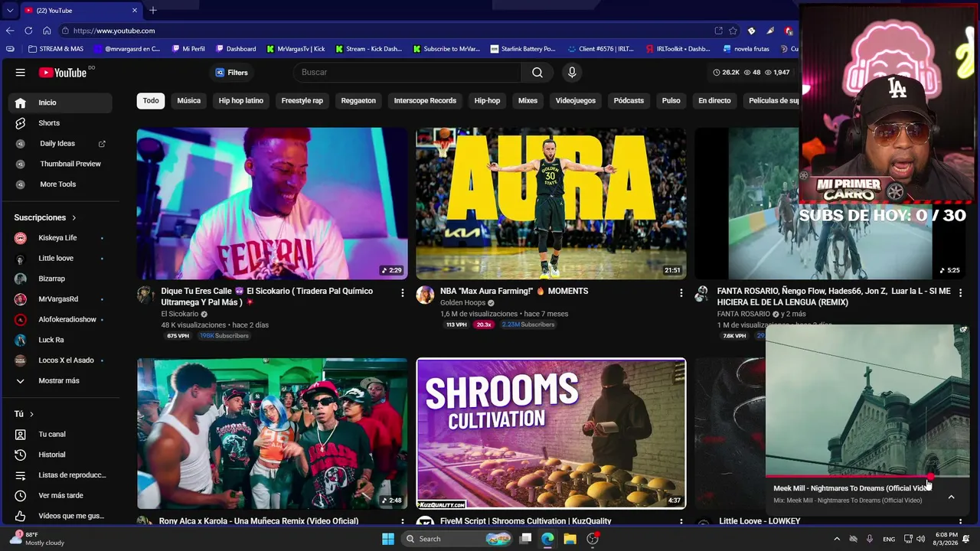Open a new browser tab
Screen dimensions: 980x551
(153, 10)
